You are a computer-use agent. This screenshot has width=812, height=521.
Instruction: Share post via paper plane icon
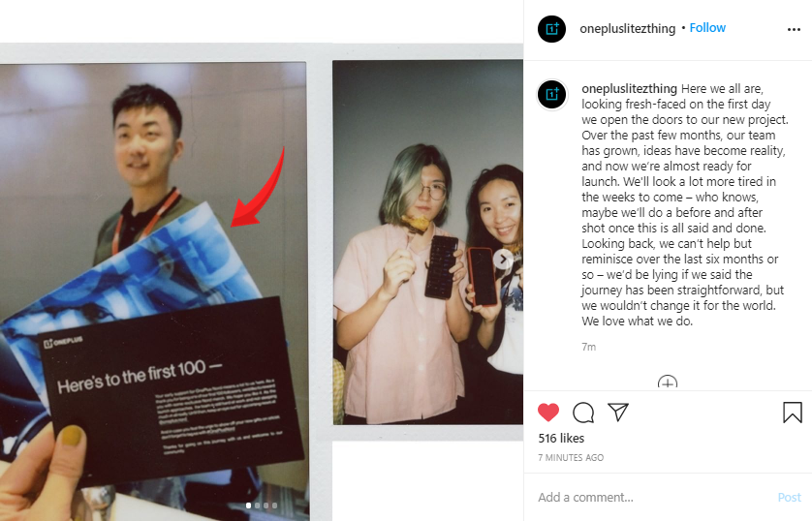tap(618, 412)
